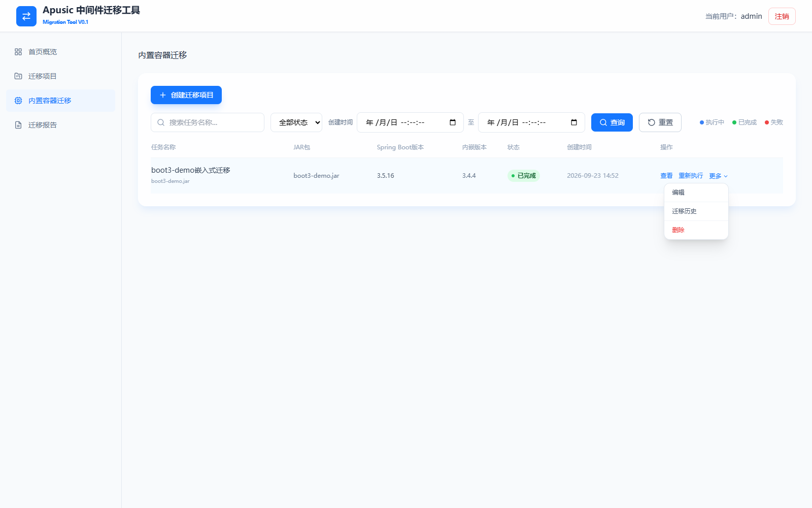Click the 任务名称 column header

coord(163,147)
